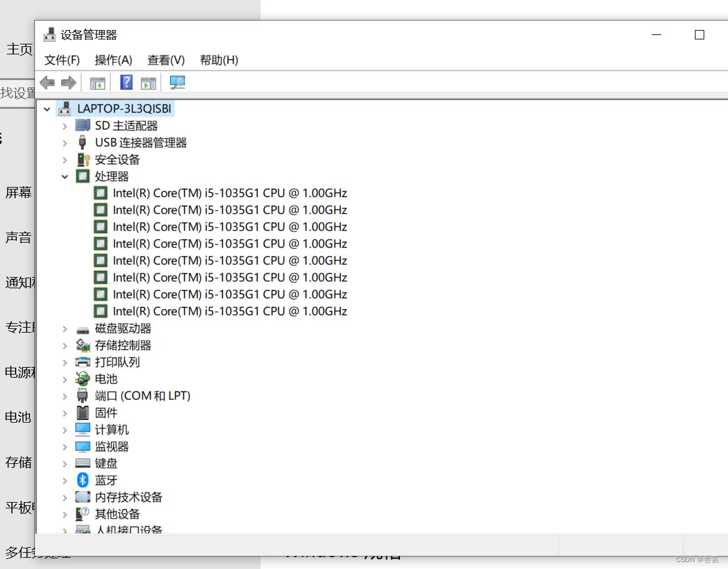Open Help via the question mark icon
The width and height of the screenshot is (728, 569).
[x=126, y=82]
